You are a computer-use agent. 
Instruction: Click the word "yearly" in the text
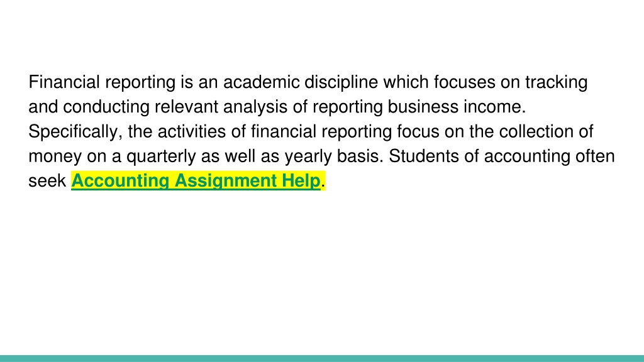308,156
